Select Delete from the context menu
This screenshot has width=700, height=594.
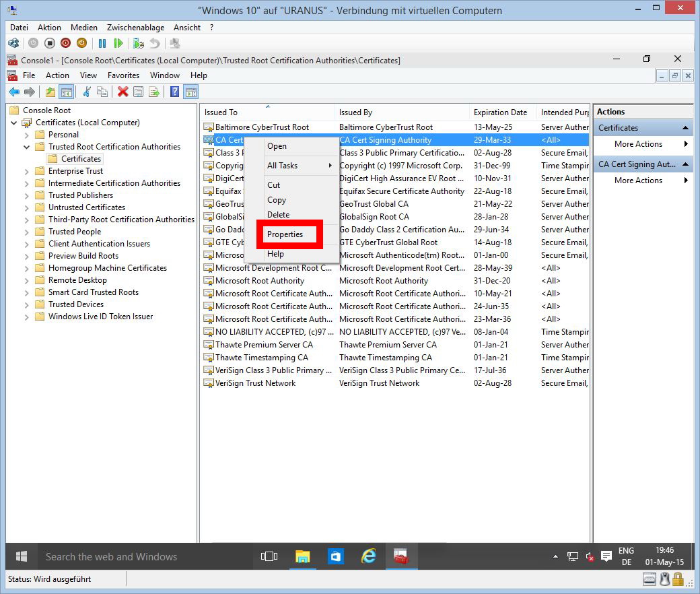[x=278, y=215]
